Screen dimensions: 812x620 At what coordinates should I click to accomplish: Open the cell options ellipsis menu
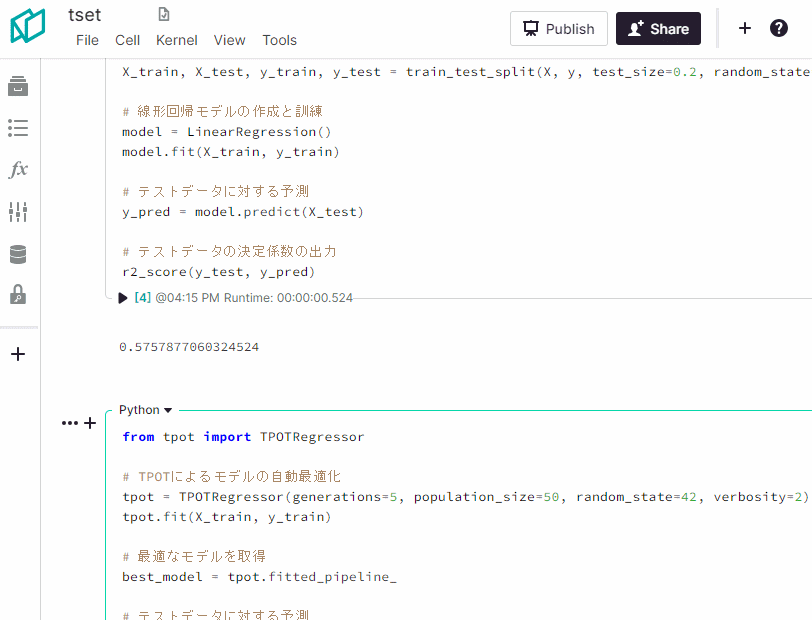[69, 423]
